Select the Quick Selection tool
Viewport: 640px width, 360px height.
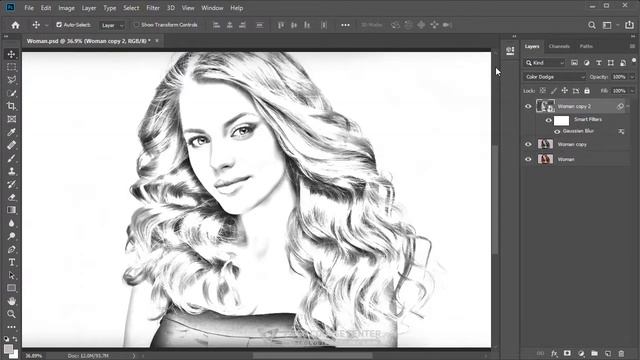point(11,93)
